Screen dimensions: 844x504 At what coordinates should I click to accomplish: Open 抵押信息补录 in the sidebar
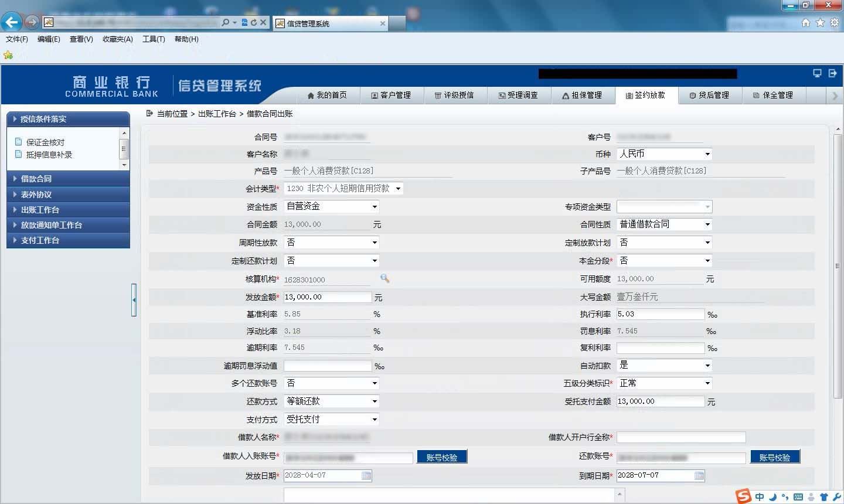coord(49,155)
